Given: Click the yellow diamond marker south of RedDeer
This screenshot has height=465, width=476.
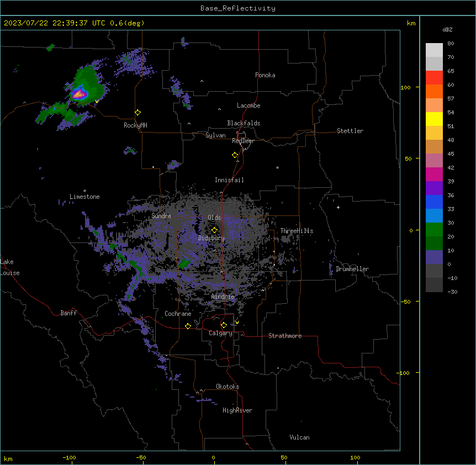Looking at the screenshot, I should [x=235, y=155].
